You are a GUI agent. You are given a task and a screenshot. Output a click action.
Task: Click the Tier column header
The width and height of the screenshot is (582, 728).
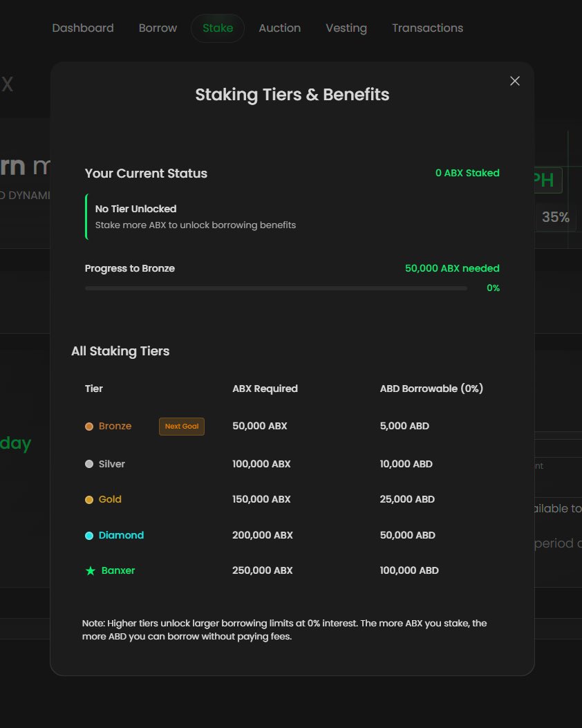[94, 389]
